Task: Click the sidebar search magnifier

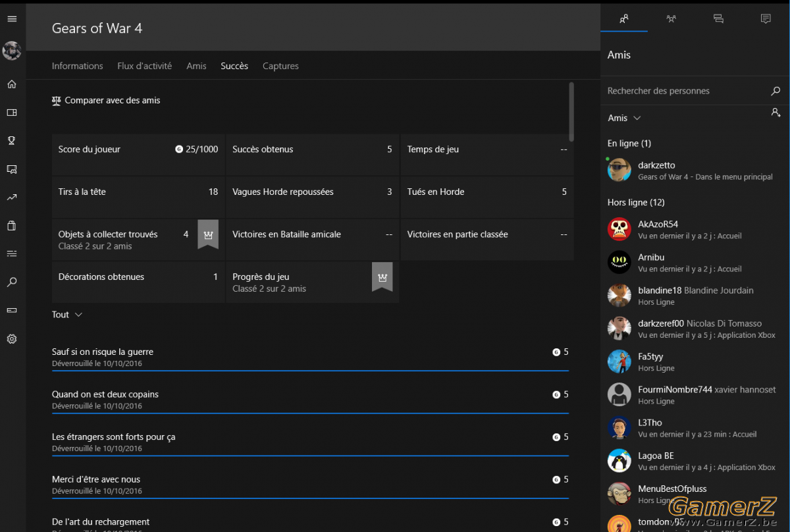Action: point(12,282)
